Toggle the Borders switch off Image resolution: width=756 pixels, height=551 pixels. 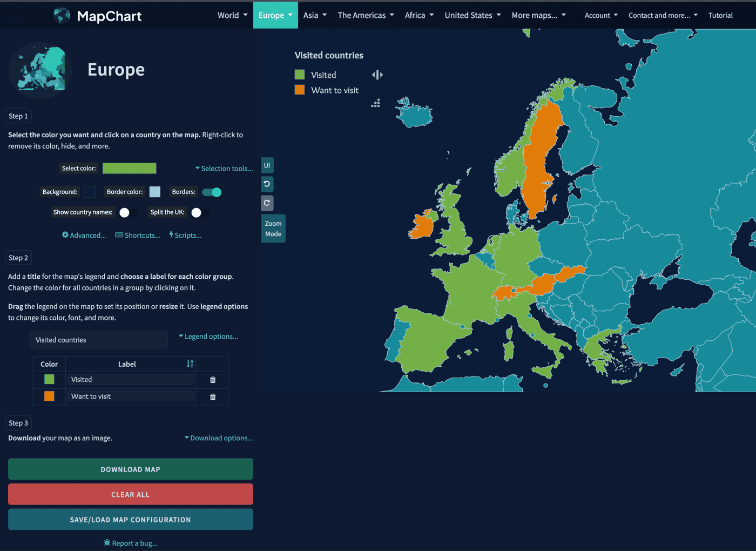(212, 192)
